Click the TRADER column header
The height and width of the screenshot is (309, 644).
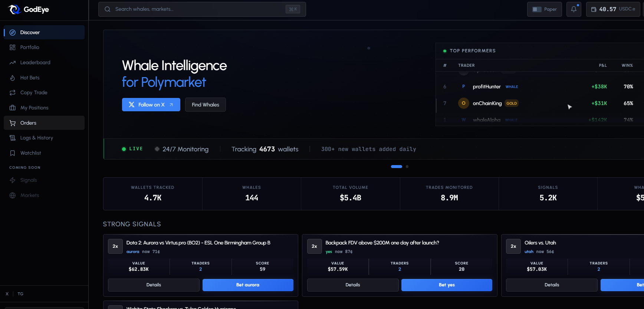(x=466, y=65)
